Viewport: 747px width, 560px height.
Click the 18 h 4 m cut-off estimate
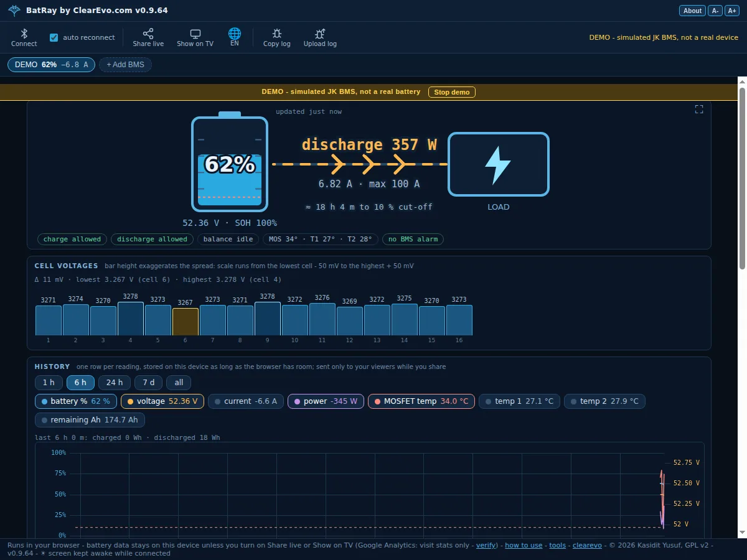(x=369, y=207)
